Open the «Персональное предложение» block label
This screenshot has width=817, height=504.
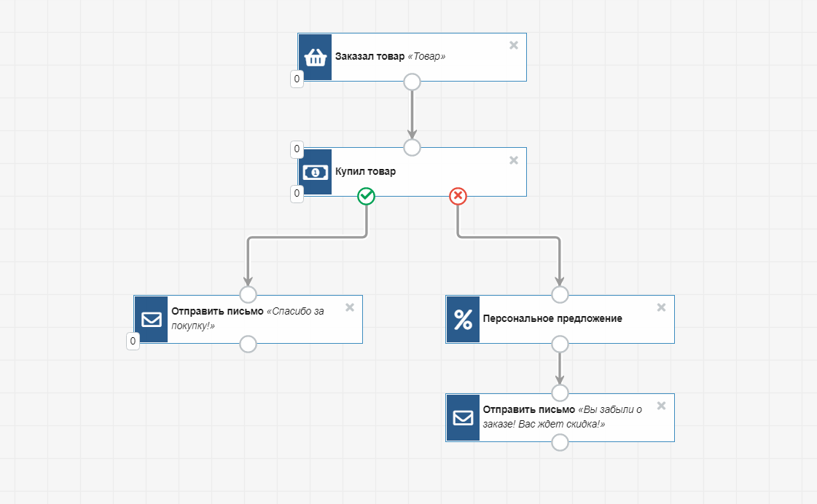(x=552, y=319)
